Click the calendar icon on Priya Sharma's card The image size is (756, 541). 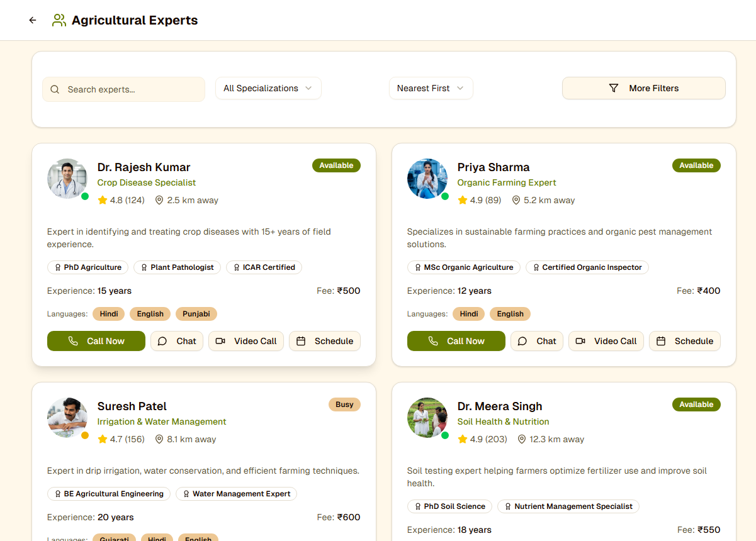(x=661, y=341)
